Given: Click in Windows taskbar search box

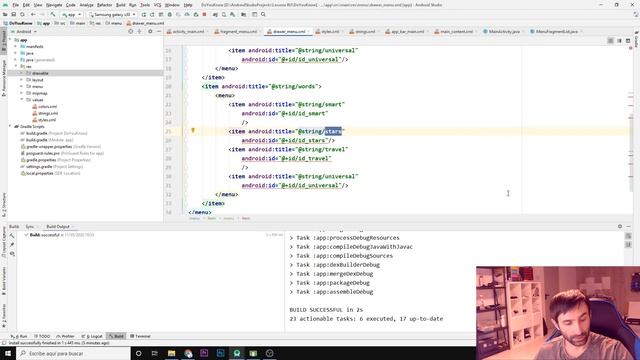Looking at the screenshot, I should tap(73, 353).
